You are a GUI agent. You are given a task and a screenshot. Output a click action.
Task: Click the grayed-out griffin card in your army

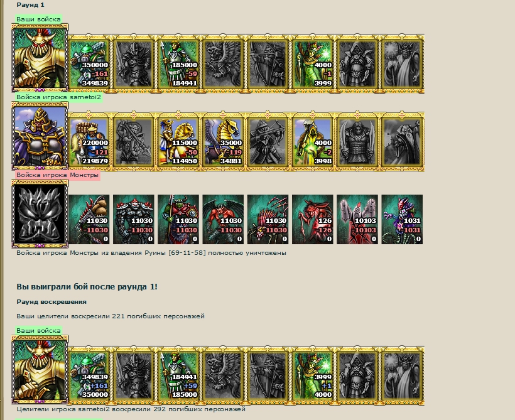tap(223, 63)
